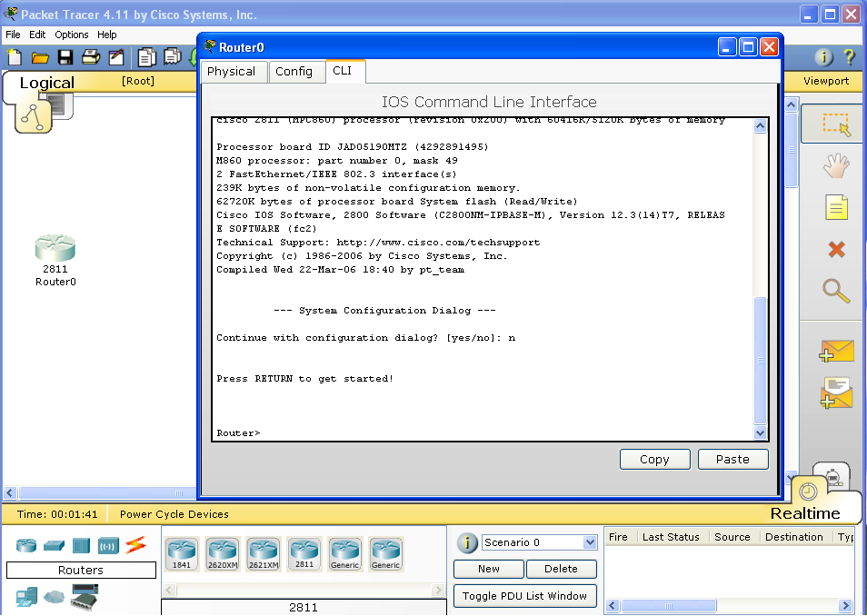Choose the WAN Emulation cloud icon
867x616 pixels.
(x=54, y=597)
